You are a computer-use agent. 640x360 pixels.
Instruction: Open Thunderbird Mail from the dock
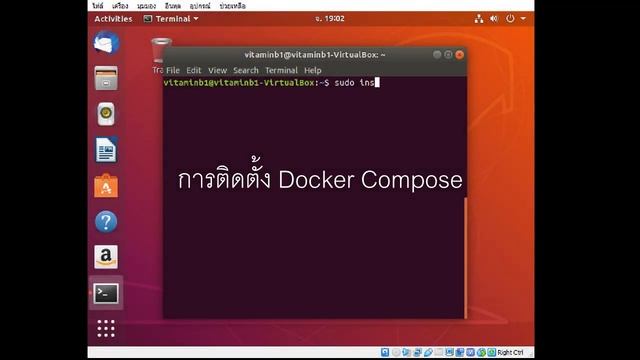click(106, 43)
